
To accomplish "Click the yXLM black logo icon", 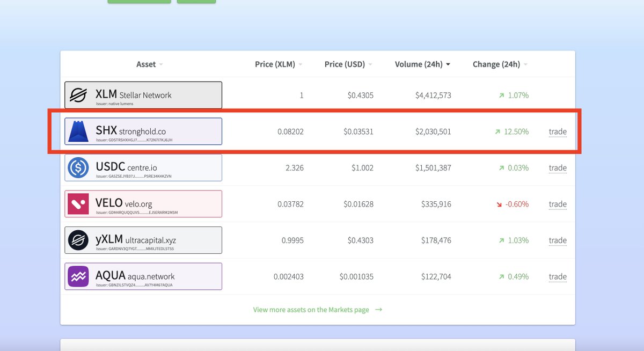I will 78,240.
